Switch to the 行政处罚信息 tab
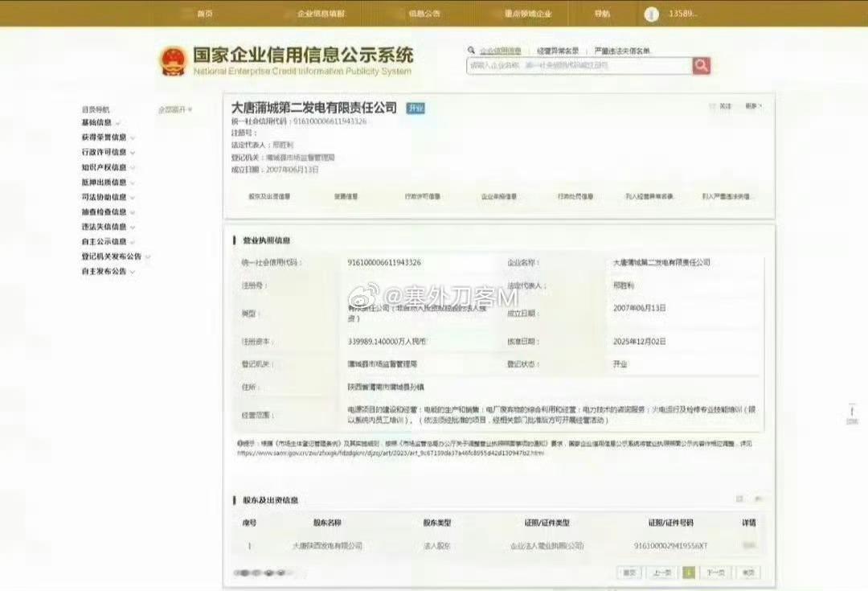This screenshot has height=591, width=868. tap(575, 197)
